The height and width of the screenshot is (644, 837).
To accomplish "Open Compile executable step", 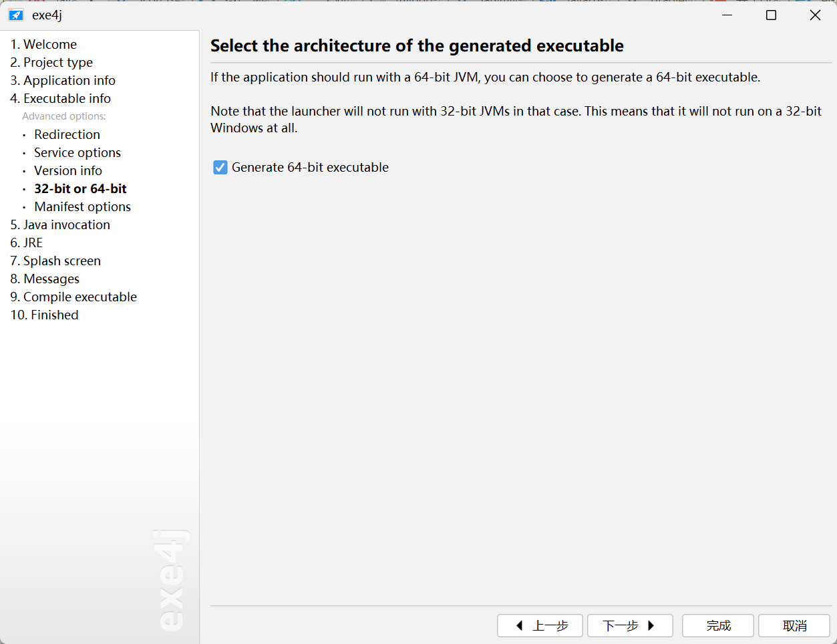I will click(x=73, y=297).
